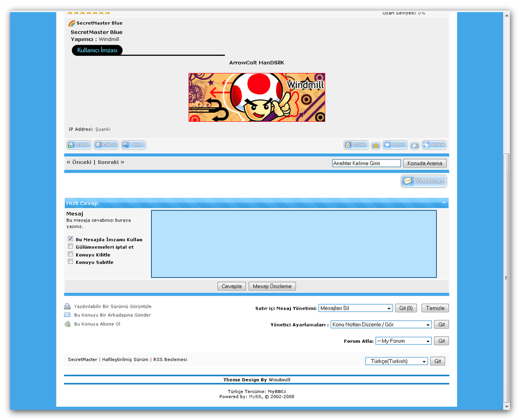Click inside the quick reply message box

(x=294, y=244)
